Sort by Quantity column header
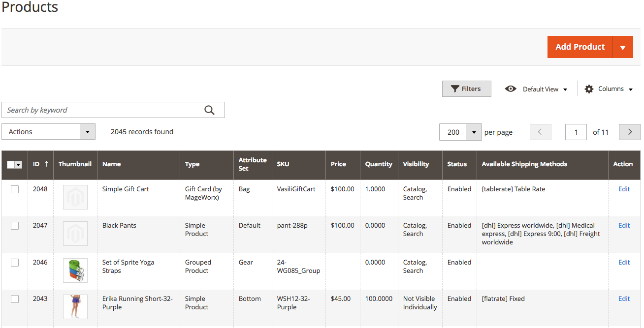 [x=379, y=164]
